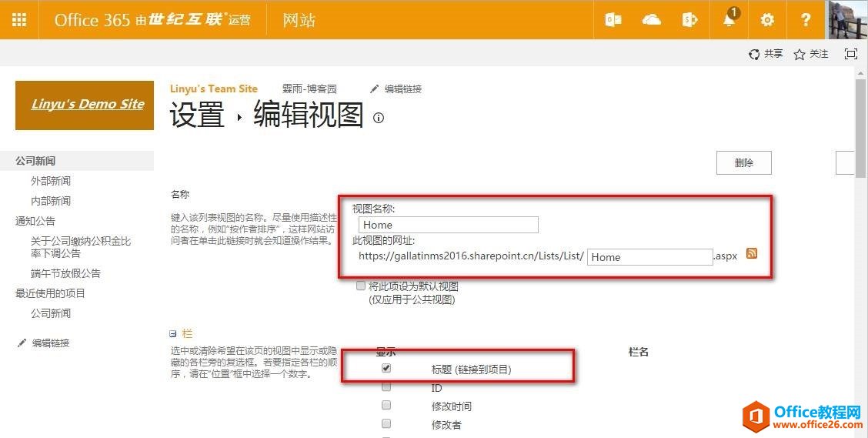Screen dimensions: 868x438
Task: Open 外部新闻 in sidebar
Action: point(51,181)
